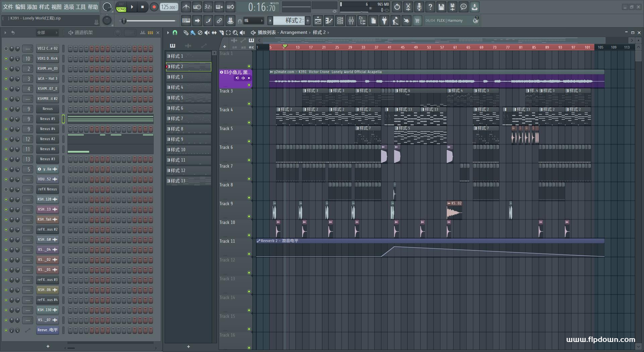Image resolution: width=644 pixels, height=352 pixels.
Task: Enable typing keyboard to piano icon
Action: (186, 20)
